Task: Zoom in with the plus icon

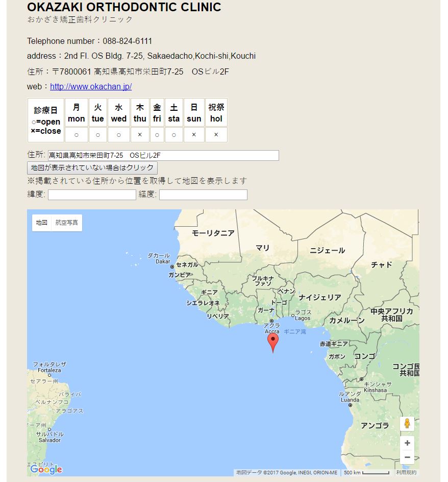Action: [407, 442]
